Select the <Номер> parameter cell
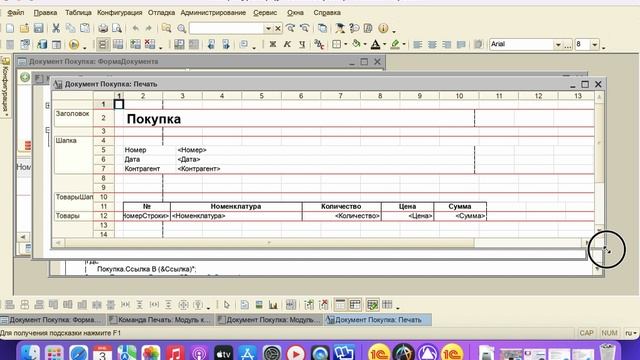The width and height of the screenshot is (640, 360). (x=192, y=150)
